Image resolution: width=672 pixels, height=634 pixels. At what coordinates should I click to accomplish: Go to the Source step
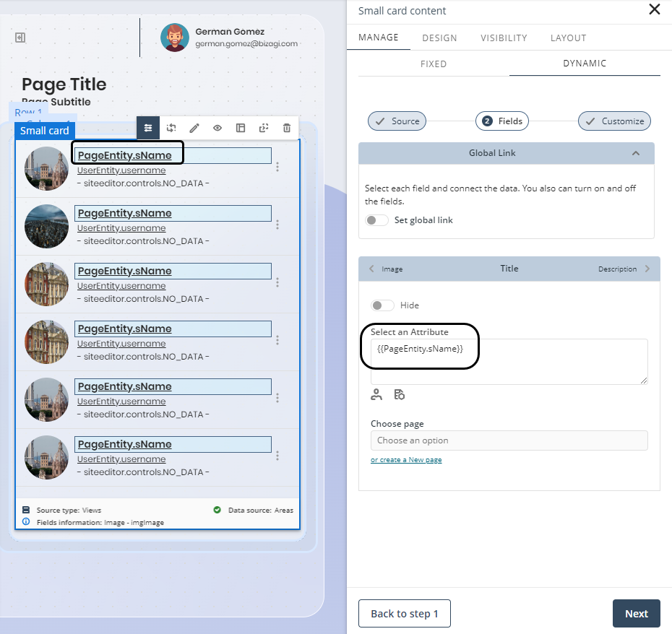point(397,121)
